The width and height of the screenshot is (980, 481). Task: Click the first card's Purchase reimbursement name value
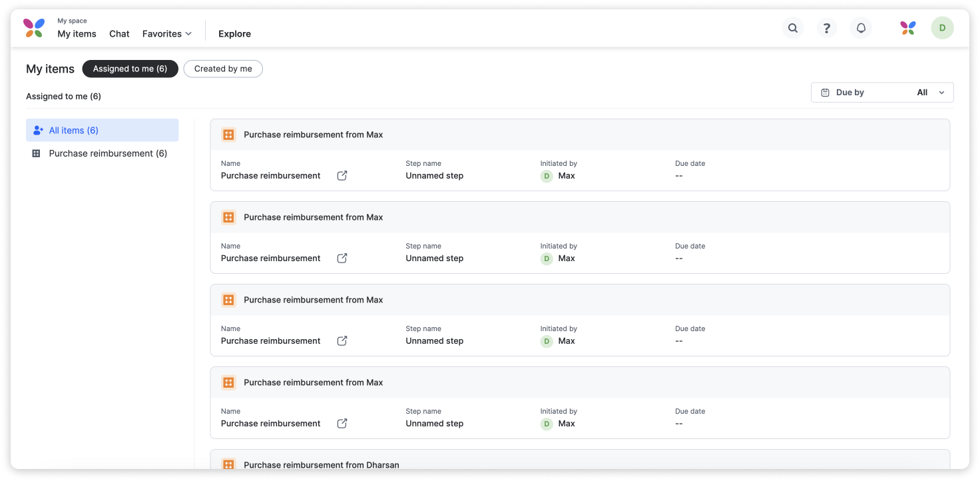click(271, 176)
